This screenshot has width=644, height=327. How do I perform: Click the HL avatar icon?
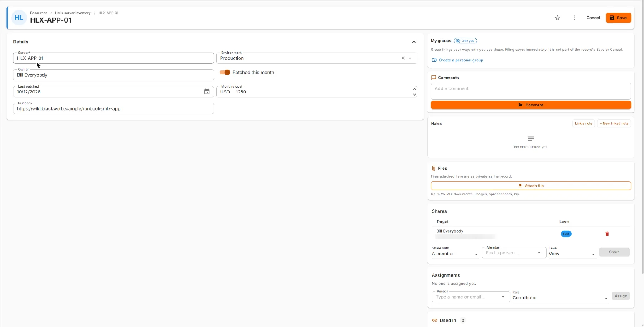coord(19,18)
